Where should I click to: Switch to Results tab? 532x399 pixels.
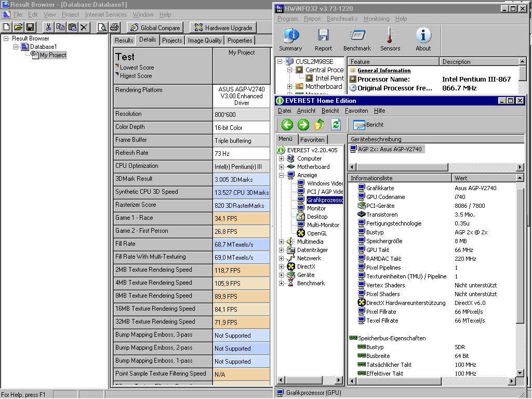click(124, 41)
